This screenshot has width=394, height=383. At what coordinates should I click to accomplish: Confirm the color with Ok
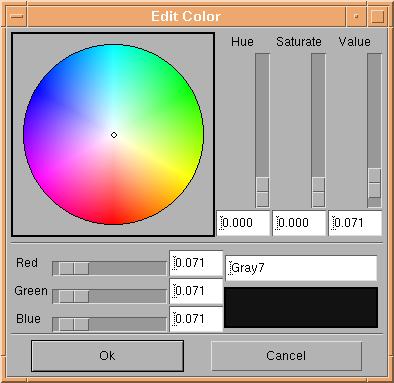click(107, 356)
